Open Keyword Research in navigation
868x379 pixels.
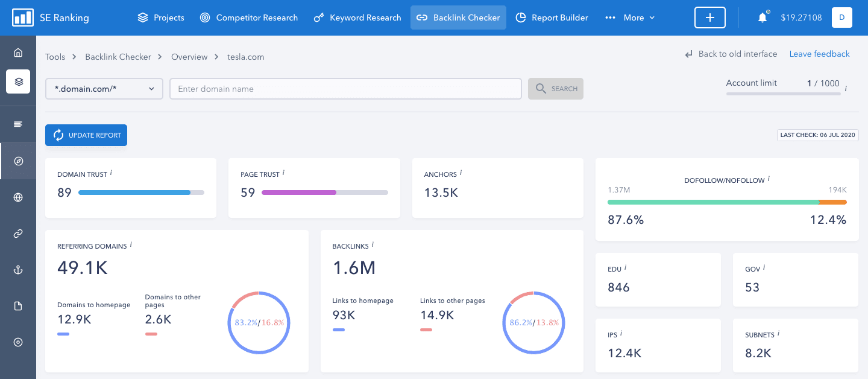pyautogui.click(x=357, y=18)
